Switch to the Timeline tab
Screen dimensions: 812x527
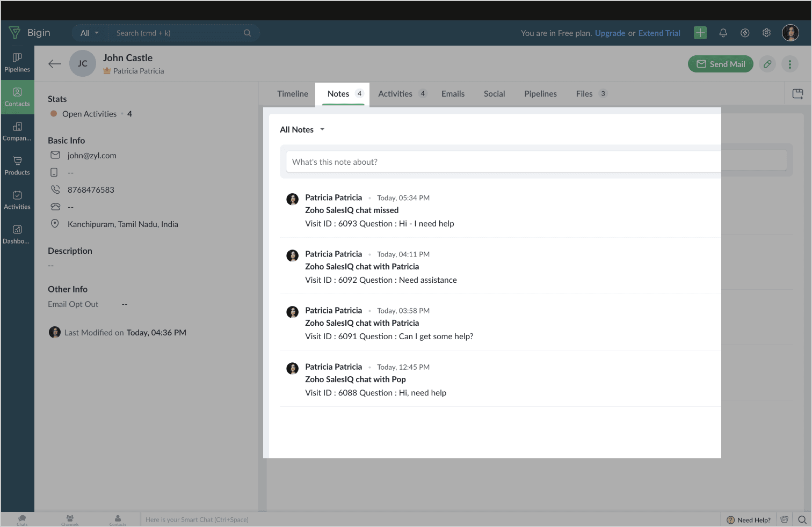pos(293,94)
